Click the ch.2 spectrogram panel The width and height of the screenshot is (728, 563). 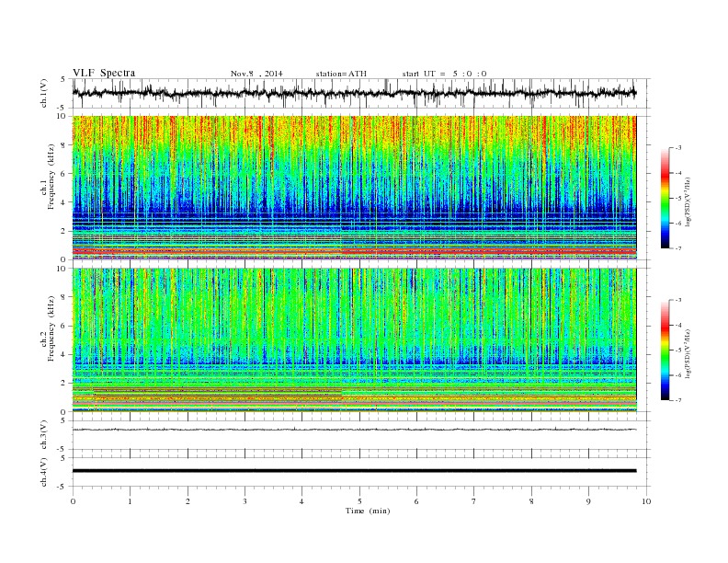[x=354, y=340]
